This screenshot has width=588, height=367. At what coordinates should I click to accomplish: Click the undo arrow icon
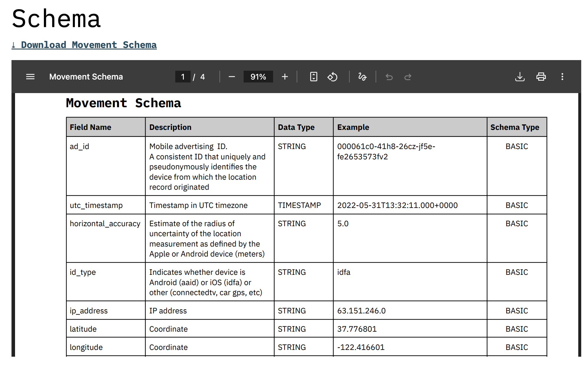pos(389,77)
